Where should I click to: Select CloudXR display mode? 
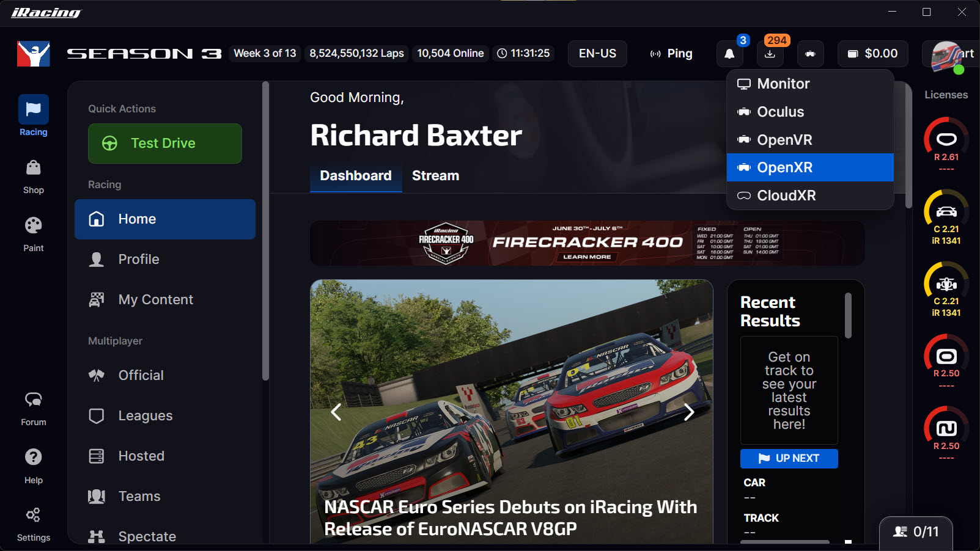(x=810, y=195)
